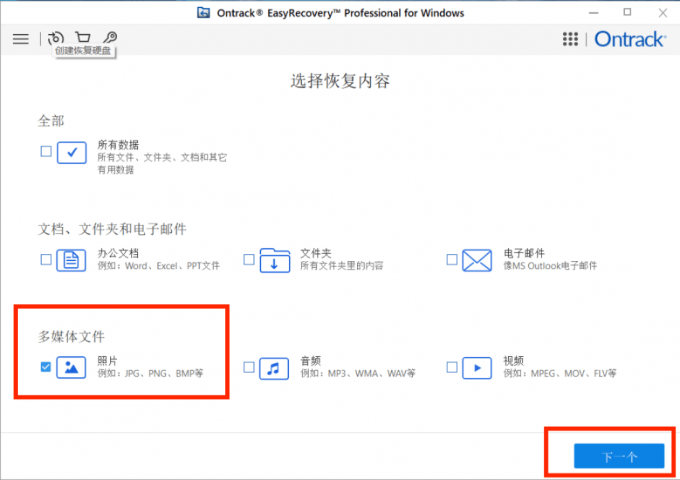The image size is (680, 480).
Task: Uncheck the 照片 checkbox
Action: point(45,368)
